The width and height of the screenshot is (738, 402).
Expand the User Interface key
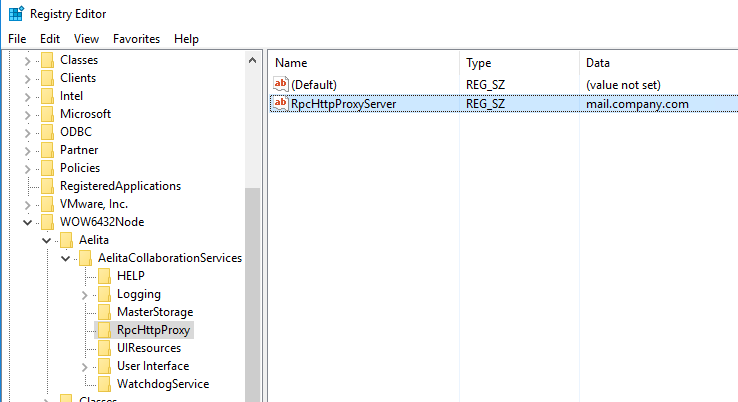click(x=84, y=367)
